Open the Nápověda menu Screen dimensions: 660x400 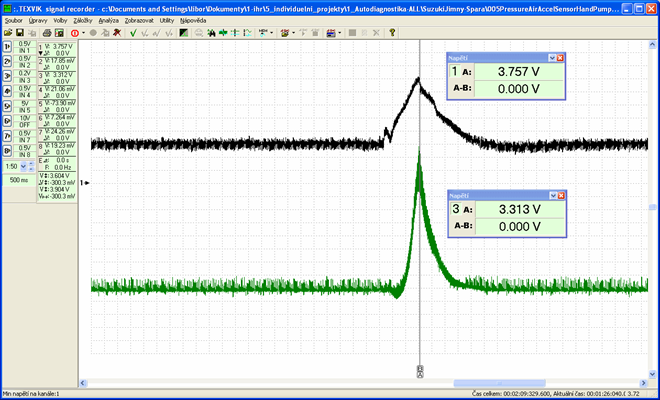pyautogui.click(x=193, y=20)
